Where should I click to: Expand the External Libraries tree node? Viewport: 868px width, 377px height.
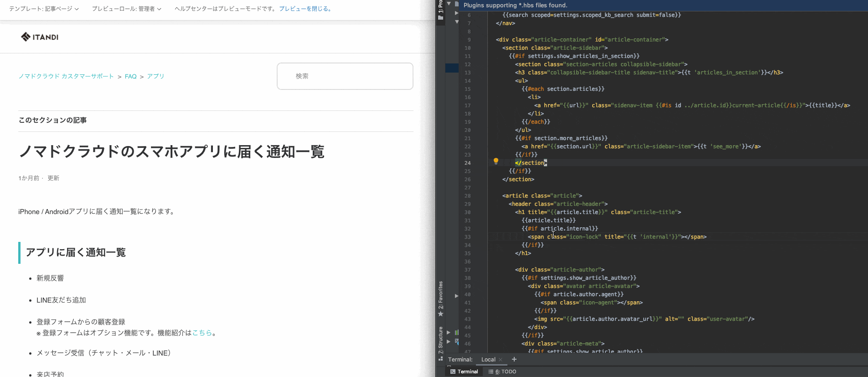click(x=449, y=332)
